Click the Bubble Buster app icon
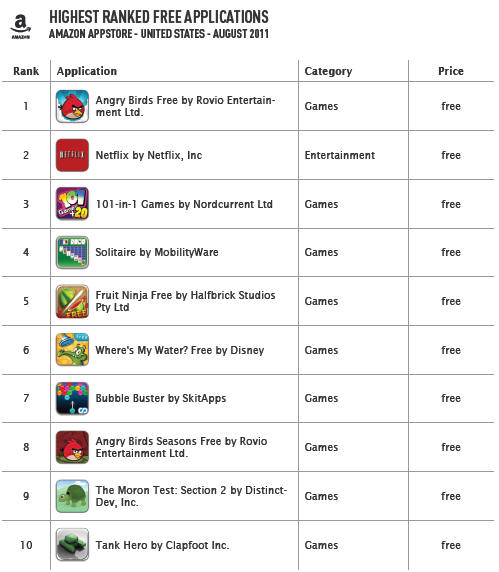 pyautogui.click(x=72, y=398)
